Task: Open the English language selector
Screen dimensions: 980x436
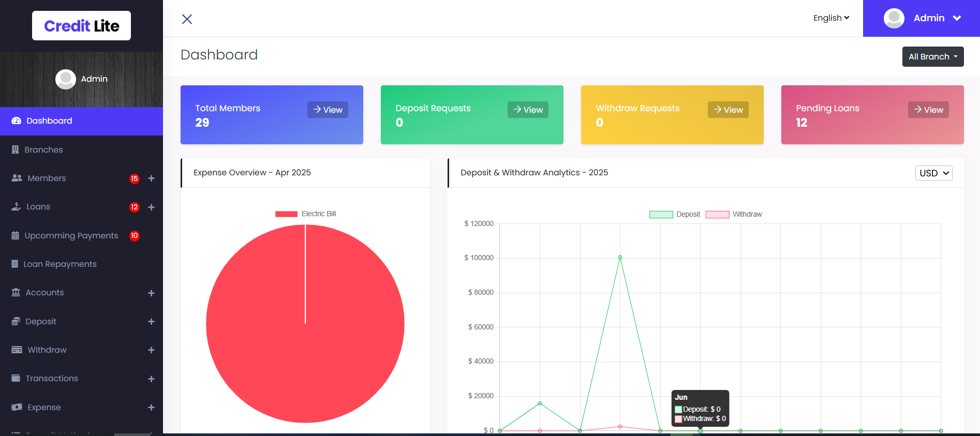Action: (831, 18)
